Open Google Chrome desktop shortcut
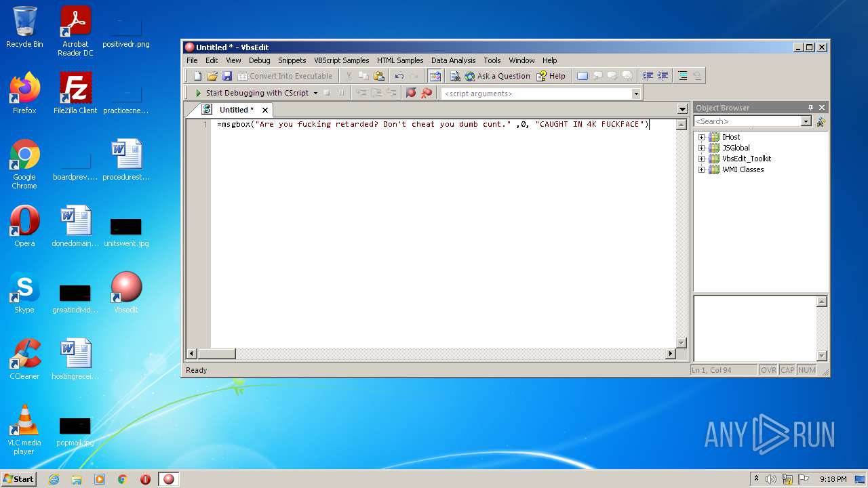The image size is (868, 488). [24, 165]
